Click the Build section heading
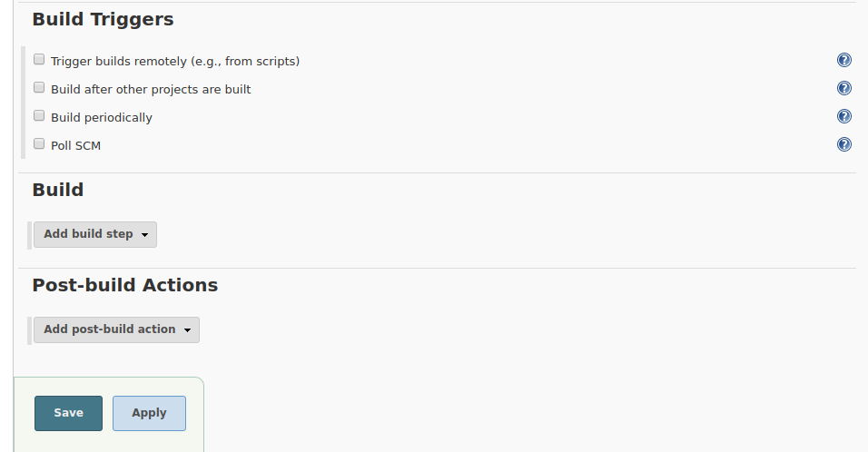868x452 pixels. 58,190
